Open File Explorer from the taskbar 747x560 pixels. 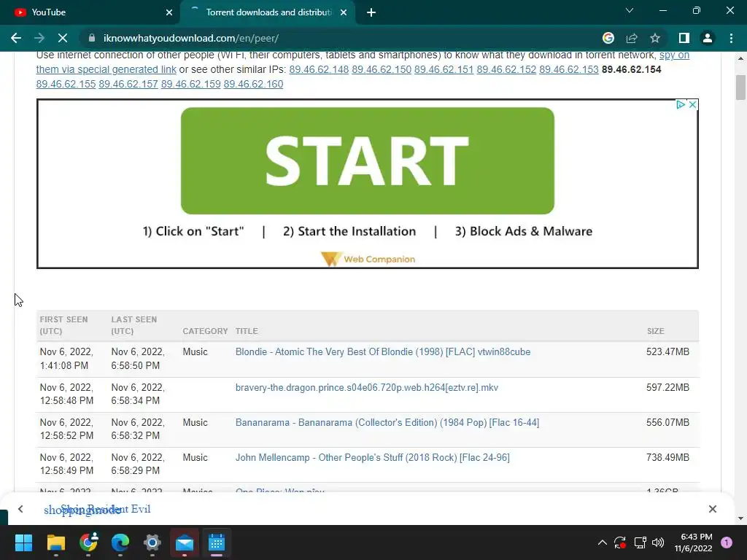pos(55,542)
